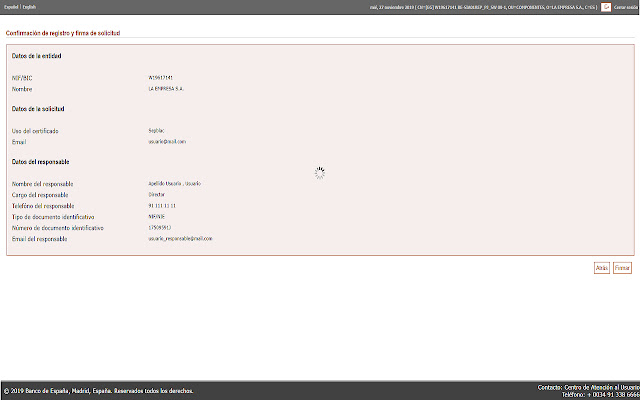This screenshot has width=640, height=400.
Task: Click the 'Nombre del responsable' label
Action: (42, 184)
